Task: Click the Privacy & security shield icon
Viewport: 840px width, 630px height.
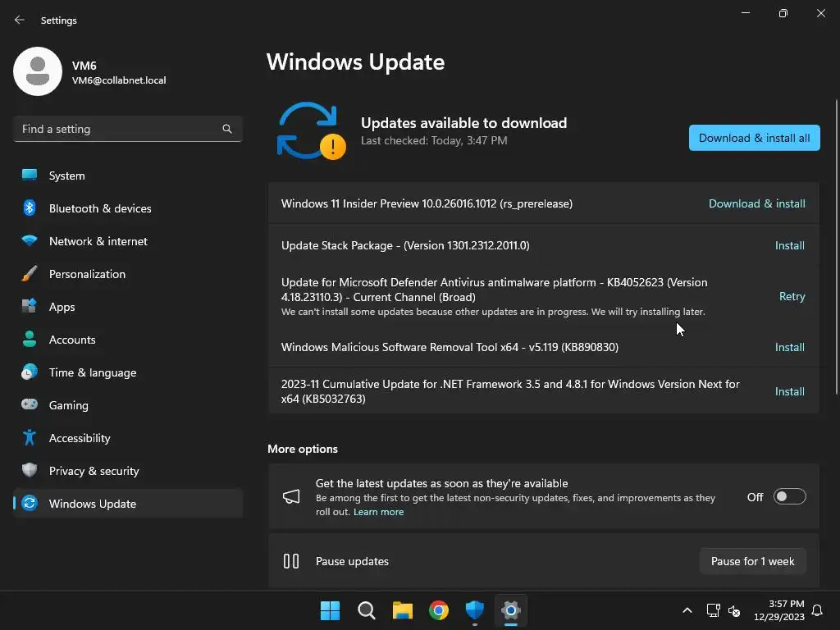Action: point(30,470)
